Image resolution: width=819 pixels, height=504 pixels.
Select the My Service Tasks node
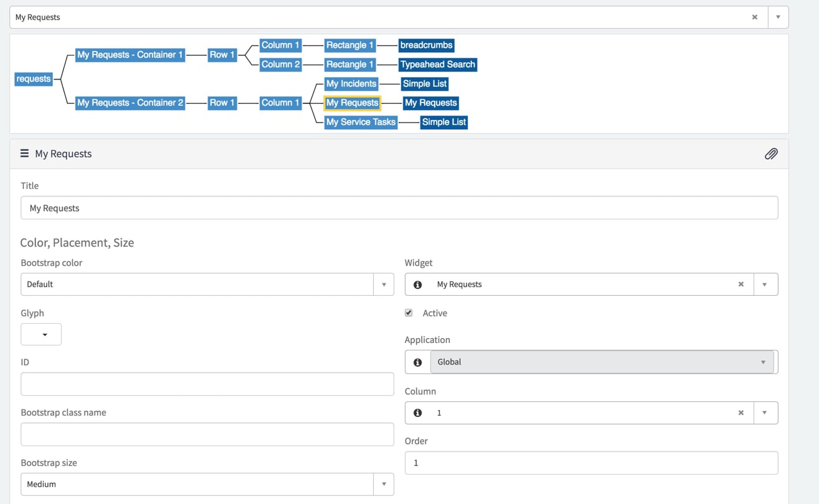[x=361, y=122]
